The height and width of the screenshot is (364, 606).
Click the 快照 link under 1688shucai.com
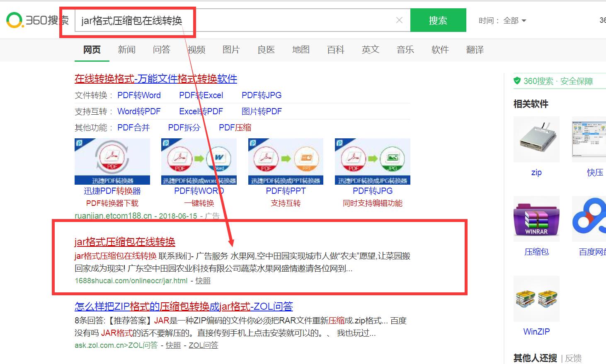tap(203, 280)
